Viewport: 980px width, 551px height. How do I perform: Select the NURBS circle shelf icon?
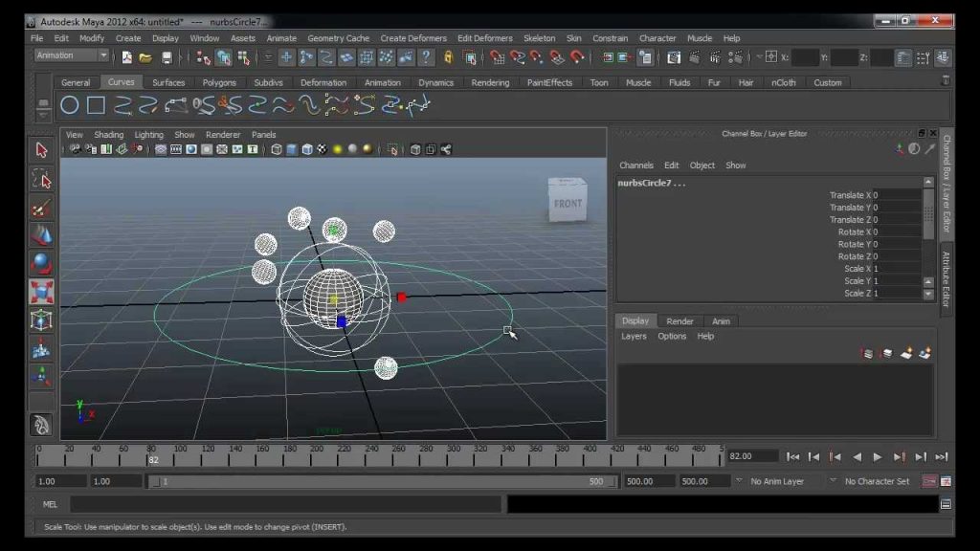point(69,105)
